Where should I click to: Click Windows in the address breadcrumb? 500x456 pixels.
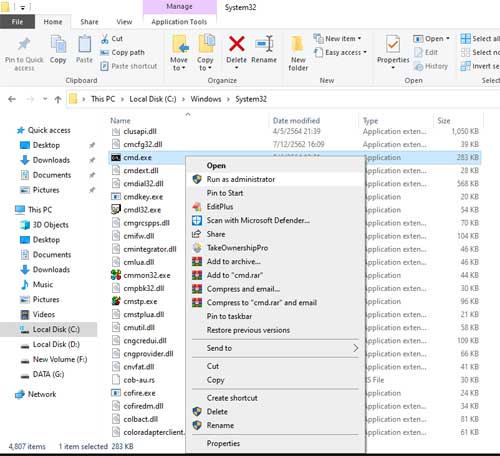(206, 99)
